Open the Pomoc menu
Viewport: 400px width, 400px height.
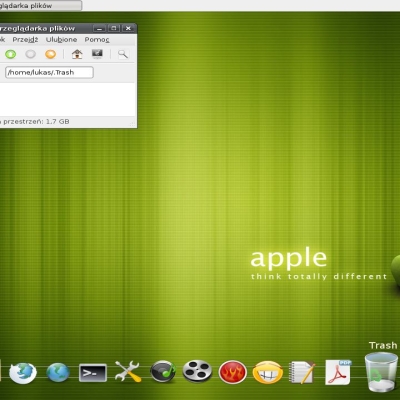pos(97,40)
